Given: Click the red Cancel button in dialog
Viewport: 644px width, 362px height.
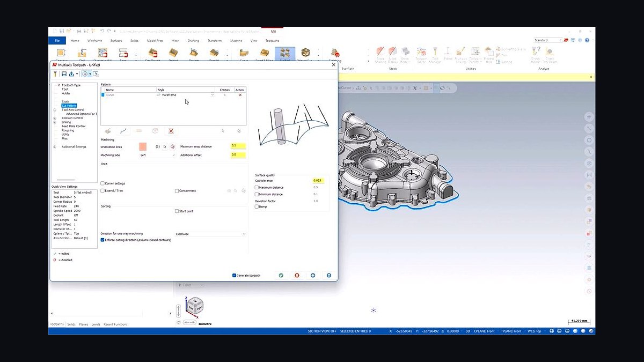Looking at the screenshot, I should click(x=297, y=275).
